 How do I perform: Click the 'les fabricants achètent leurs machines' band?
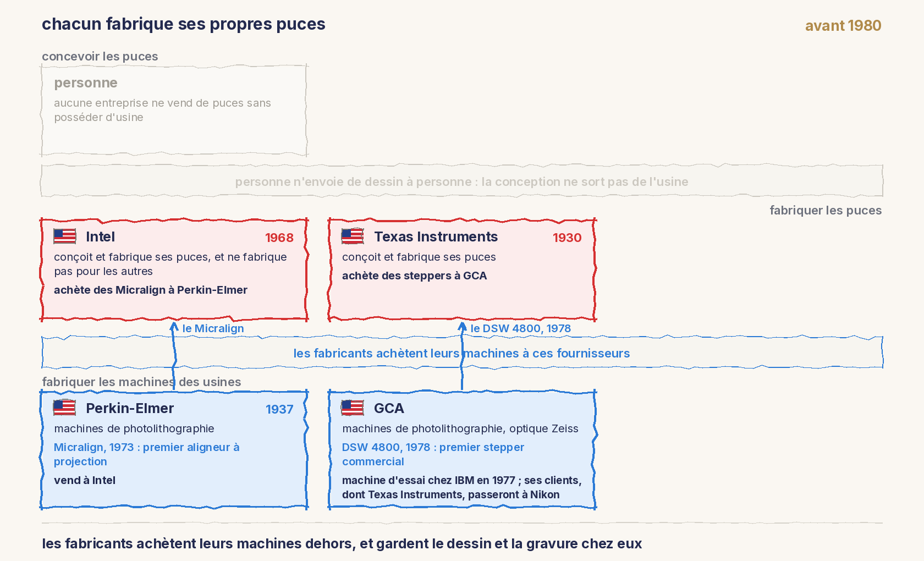point(462,353)
